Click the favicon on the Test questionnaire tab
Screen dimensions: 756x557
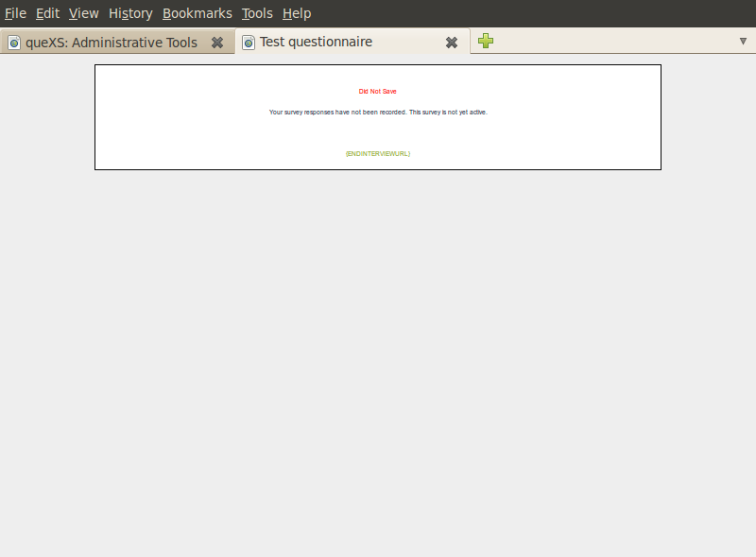[249, 43]
